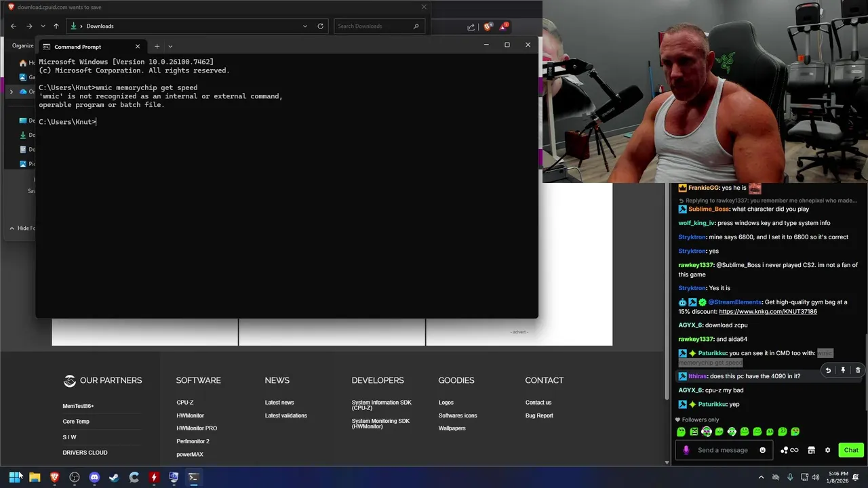Open File Explorer from the taskbar

[35, 477]
